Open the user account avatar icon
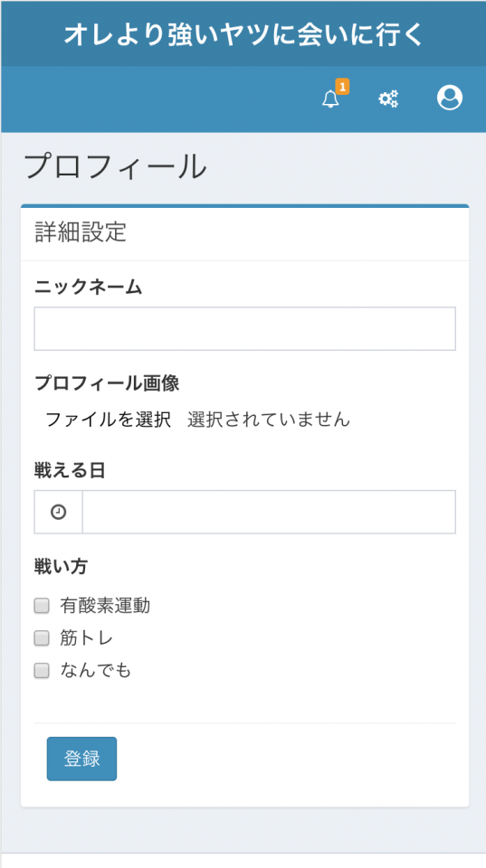The height and width of the screenshot is (868, 486). point(450,99)
